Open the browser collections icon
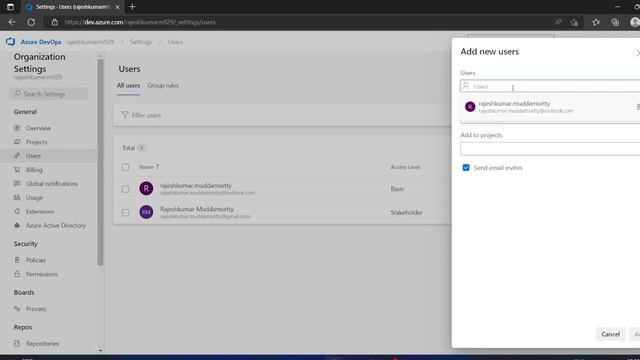The image size is (640, 360). click(615, 22)
